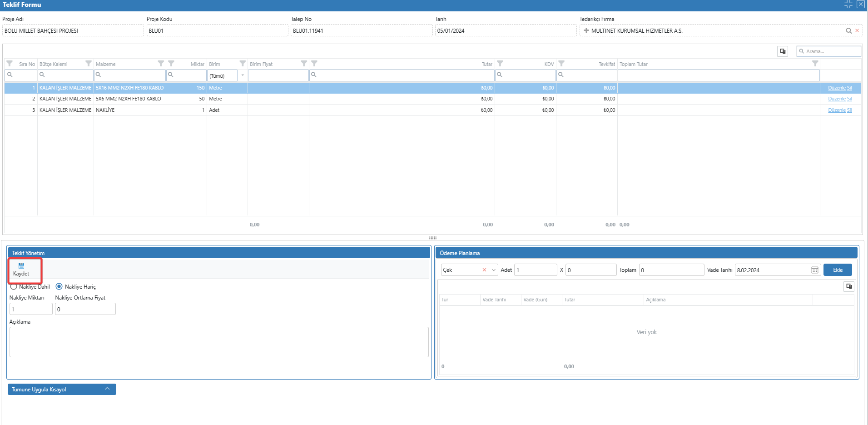Open the Vade Tarihi calendar picker icon
This screenshot has height=425, width=868.
(x=814, y=270)
